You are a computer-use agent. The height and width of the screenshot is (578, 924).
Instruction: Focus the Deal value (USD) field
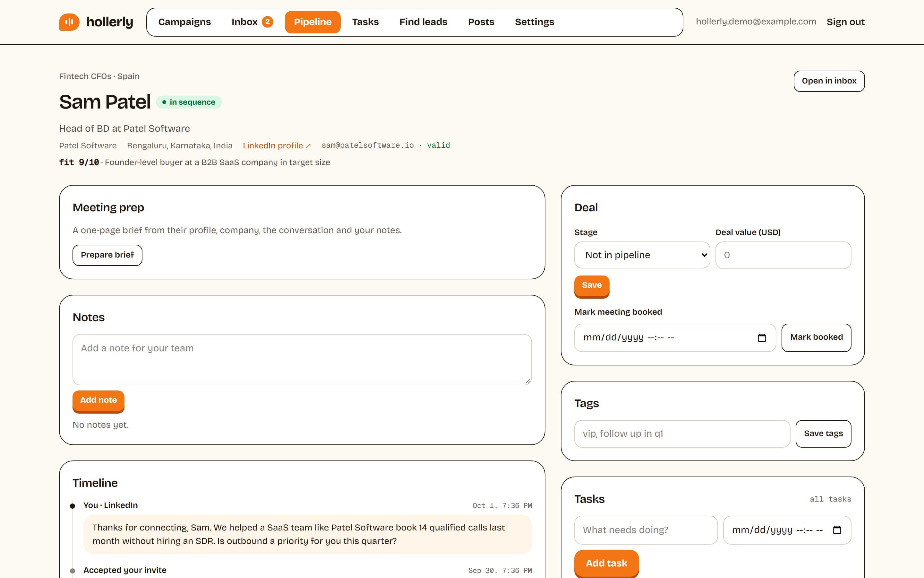(x=783, y=255)
